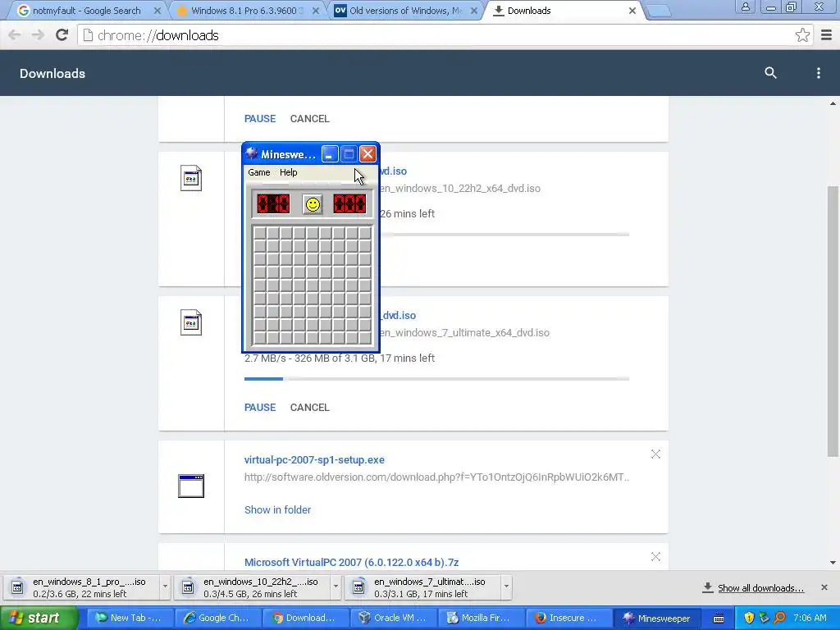This screenshot has width=840, height=630.
Task: Open en_windows_8_1_pro download shelf item
Action: pyautogui.click(x=81, y=587)
